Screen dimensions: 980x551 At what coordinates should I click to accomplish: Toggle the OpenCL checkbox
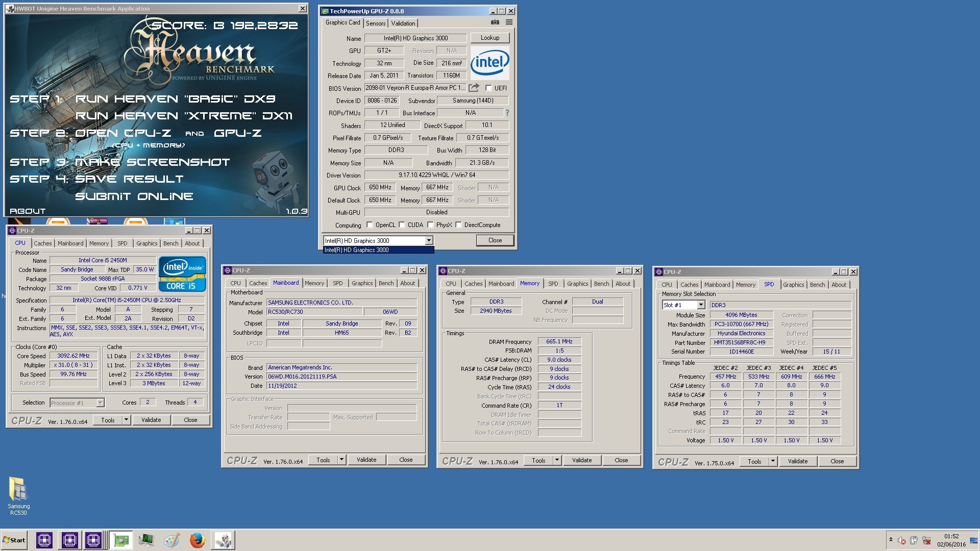coord(370,225)
